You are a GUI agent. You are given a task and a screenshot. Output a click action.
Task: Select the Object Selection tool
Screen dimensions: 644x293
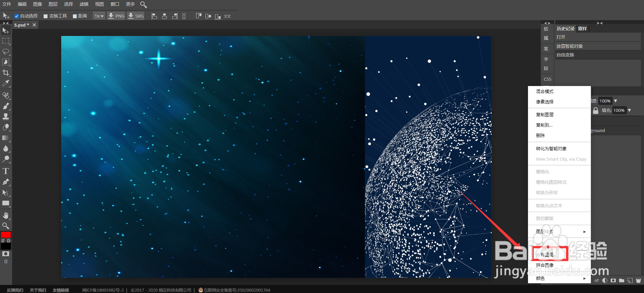pos(6,62)
